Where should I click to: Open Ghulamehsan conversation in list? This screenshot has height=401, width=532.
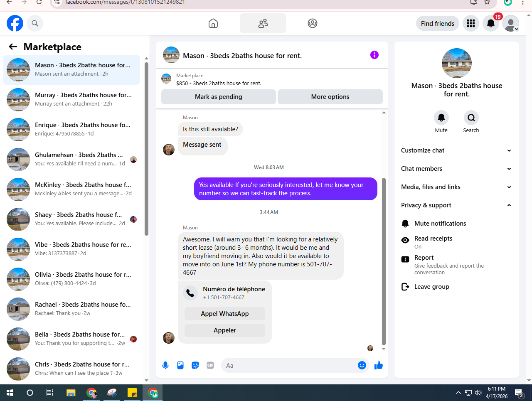[71, 159]
